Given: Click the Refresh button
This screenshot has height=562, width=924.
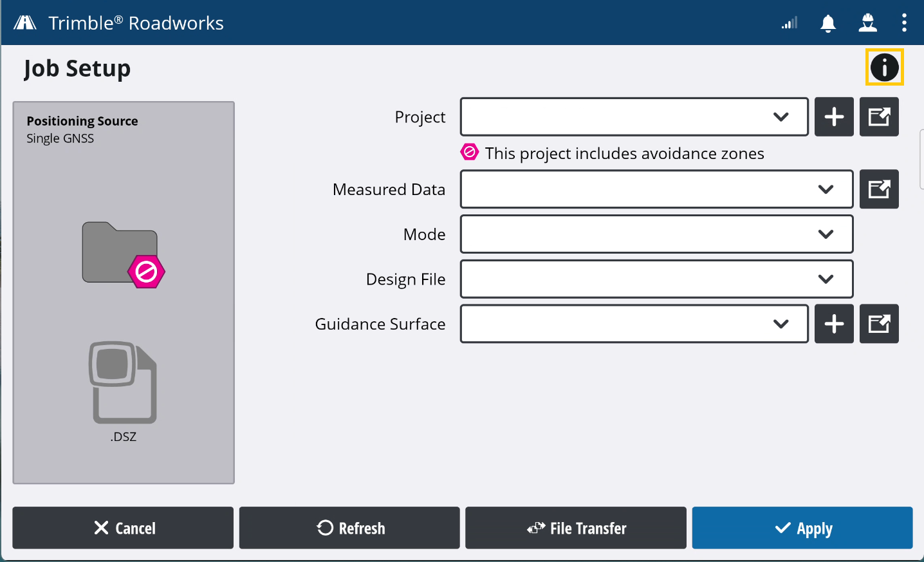Looking at the screenshot, I should (349, 528).
